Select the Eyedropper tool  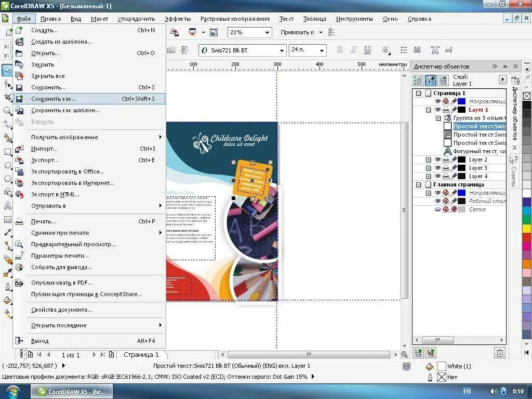pos(7,273)
